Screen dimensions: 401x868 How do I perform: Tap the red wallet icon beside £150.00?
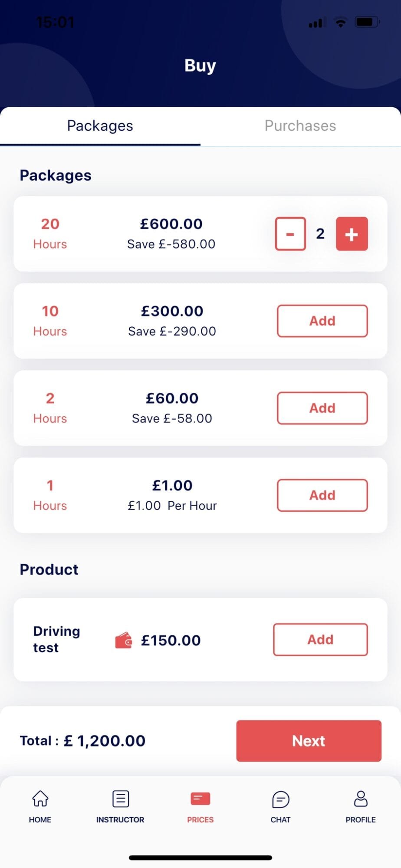click(x=124, y=640)
